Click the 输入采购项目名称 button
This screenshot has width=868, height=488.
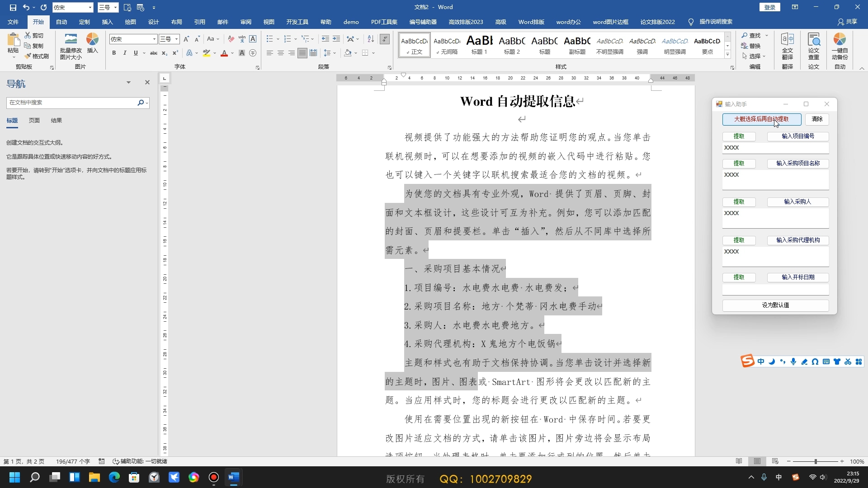point(798,163)
